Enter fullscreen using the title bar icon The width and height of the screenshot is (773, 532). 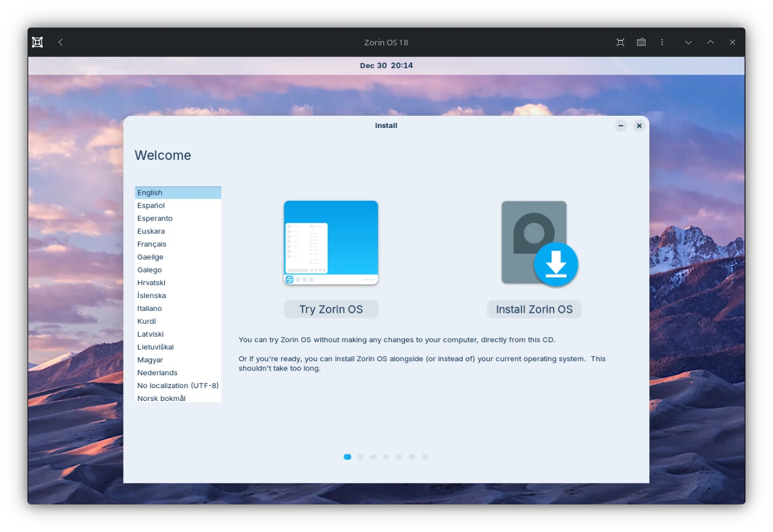tap(620, 42)
